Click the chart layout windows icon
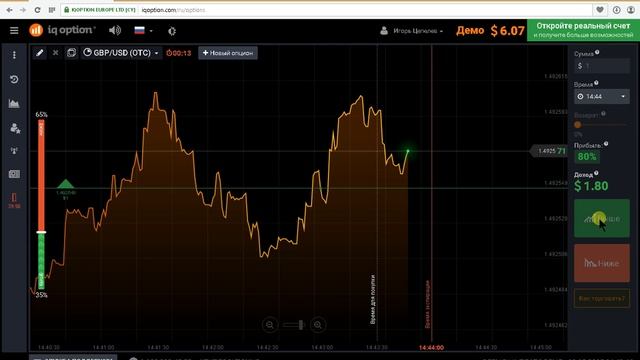This screenshot has height=360, width=640. [71, 53]
